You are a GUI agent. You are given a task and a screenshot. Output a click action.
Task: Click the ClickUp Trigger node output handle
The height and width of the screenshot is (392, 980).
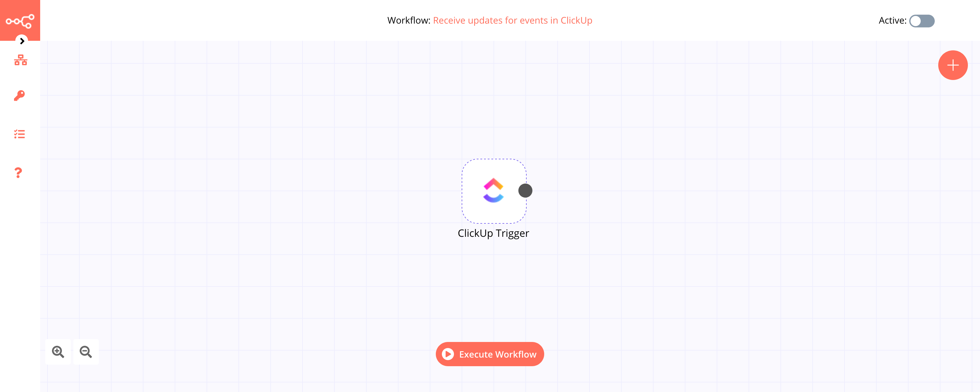click(x=525, y=191)
